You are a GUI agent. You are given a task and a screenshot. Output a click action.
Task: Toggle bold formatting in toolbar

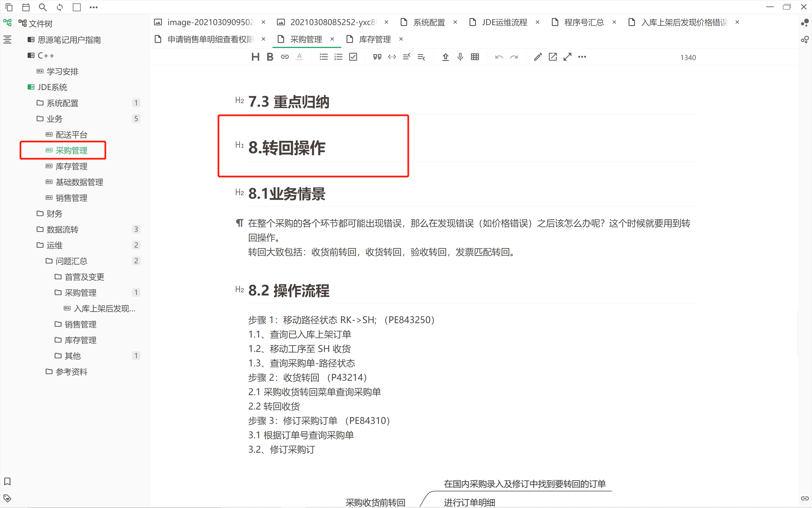coord(270,57)
